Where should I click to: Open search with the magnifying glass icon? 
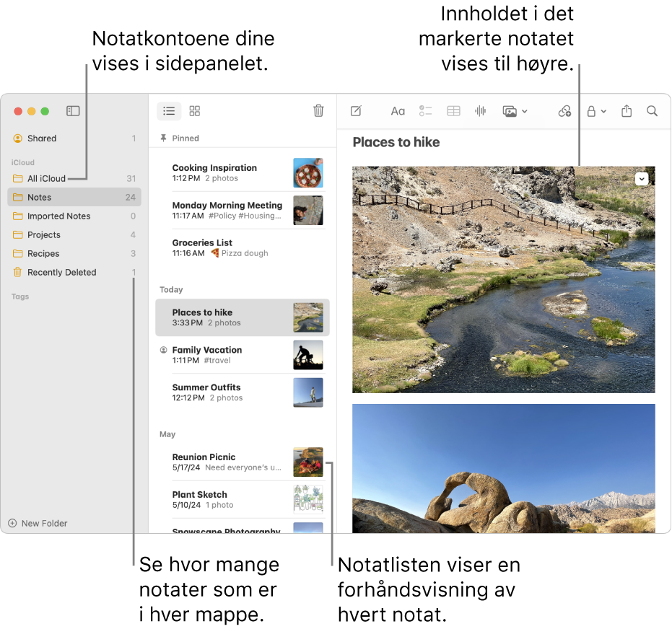(652, 111)
